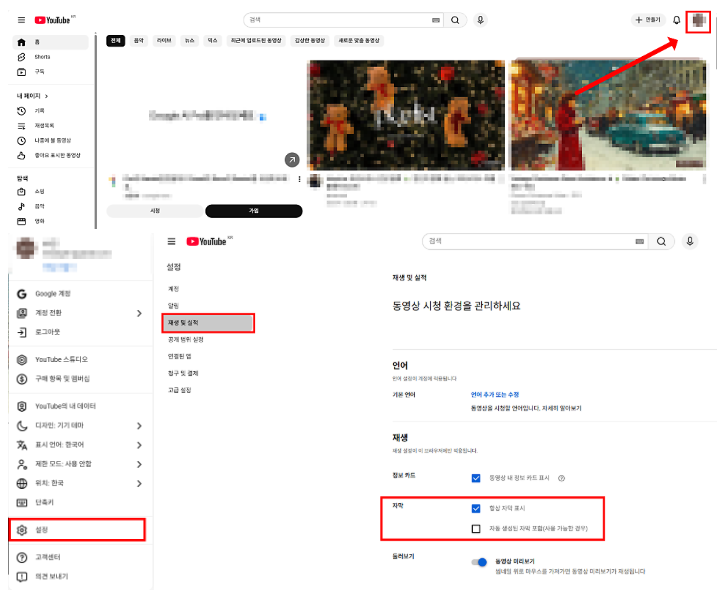725x590 pixels.
Task: Click the microphone voice search icon at top
Action: coord(481,20)
